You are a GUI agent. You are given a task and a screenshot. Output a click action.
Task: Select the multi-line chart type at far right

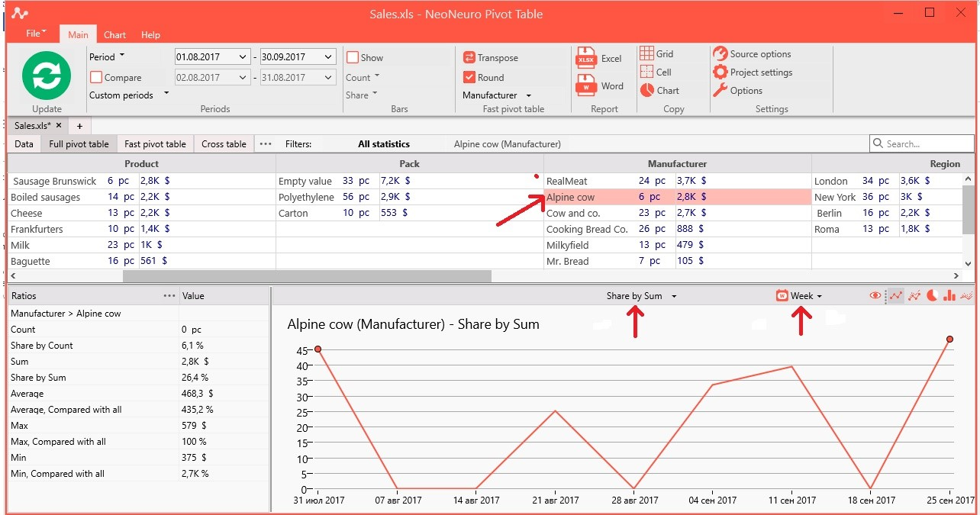pos(967,296)
